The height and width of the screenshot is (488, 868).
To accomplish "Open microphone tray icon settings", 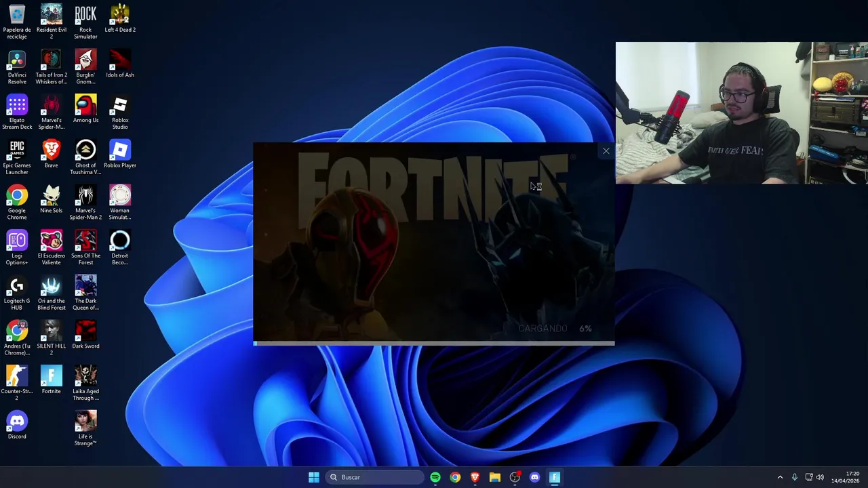I will pos(795,477).
